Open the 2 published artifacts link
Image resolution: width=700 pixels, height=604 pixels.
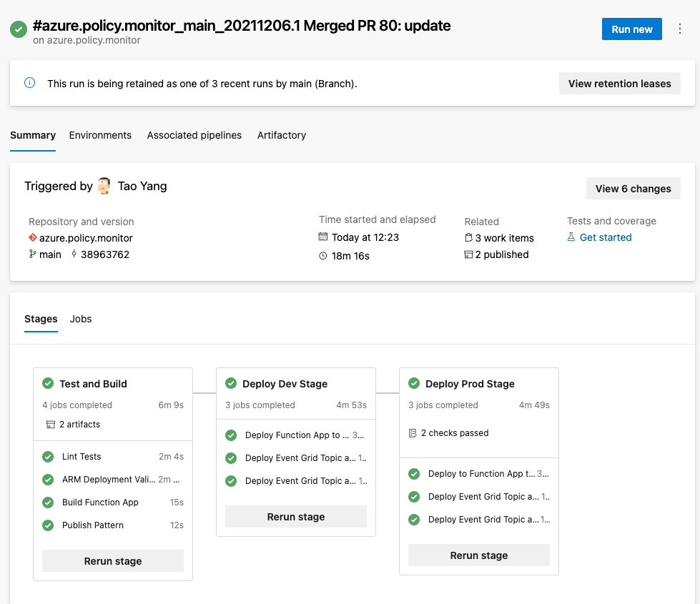502,254
